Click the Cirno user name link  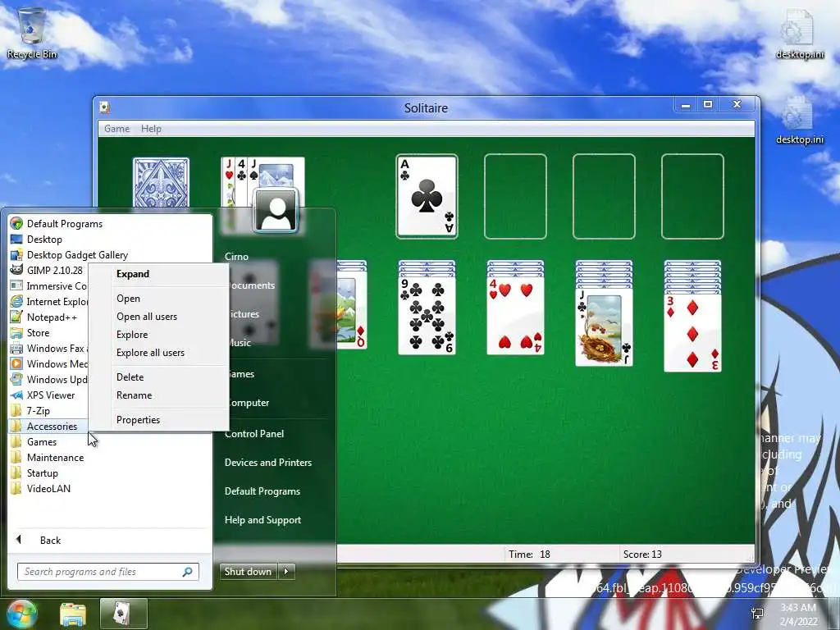[237, 257]
